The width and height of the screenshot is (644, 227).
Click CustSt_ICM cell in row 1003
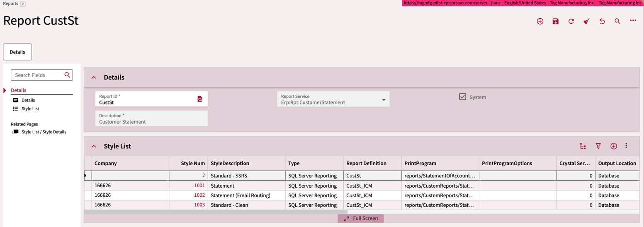(372, 205)
